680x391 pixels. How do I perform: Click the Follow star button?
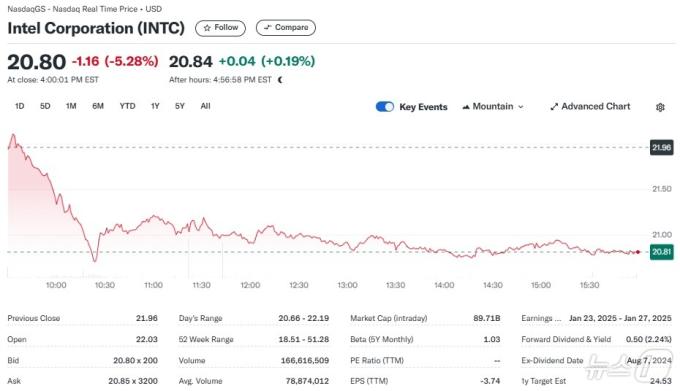[220, 28]
